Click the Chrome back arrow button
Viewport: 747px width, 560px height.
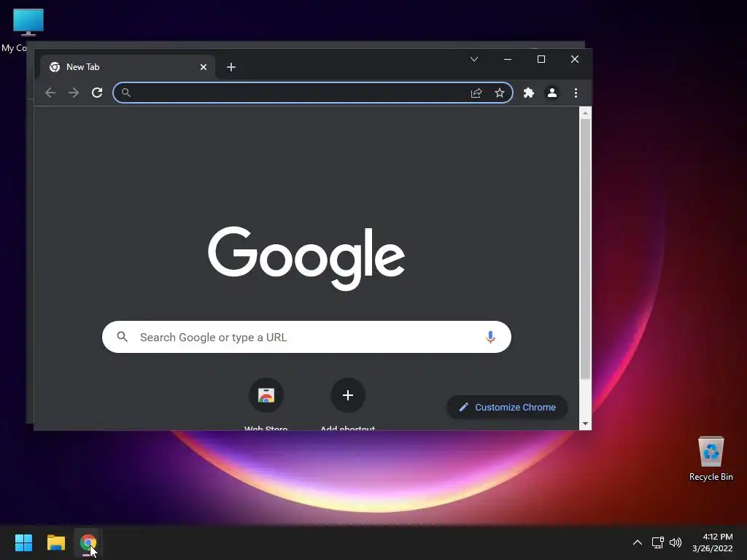(x=50, y=93)
